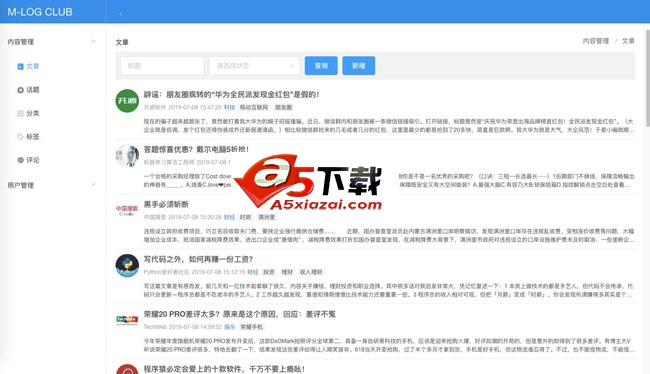This screenshot has height=374, width=650.
Task: Click the 文章 breadcrumb item
Action: [x=628, y=41]
